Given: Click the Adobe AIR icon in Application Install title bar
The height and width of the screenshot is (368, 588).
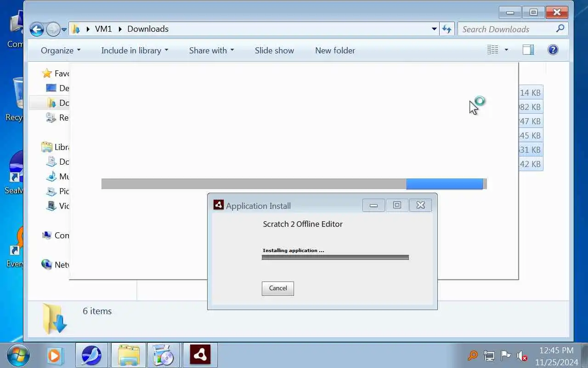Looking at the screenshot, I should click(219, 205).
